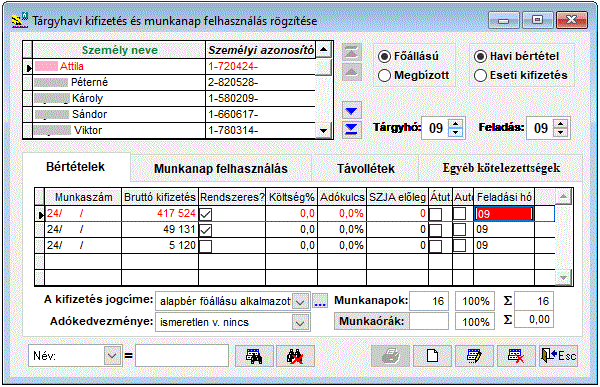Viewport: 600px width, 387px height.
Task: Open the Név search field dropdown
Action: pos(112,356)
